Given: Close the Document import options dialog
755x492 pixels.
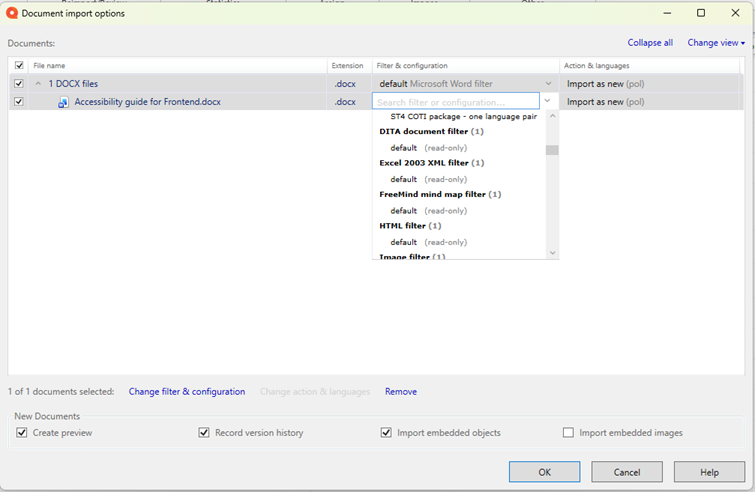Looking at the screenshot, I should [735, 13].
